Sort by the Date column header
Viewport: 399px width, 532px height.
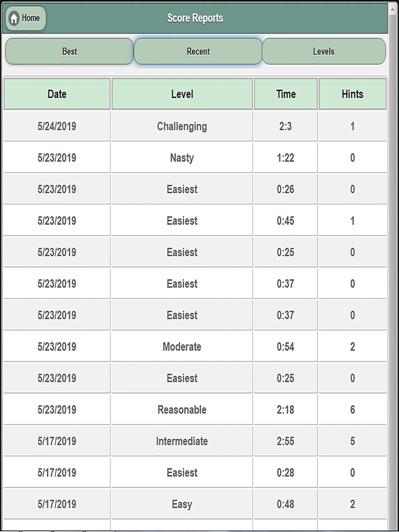tap(57, 94)
